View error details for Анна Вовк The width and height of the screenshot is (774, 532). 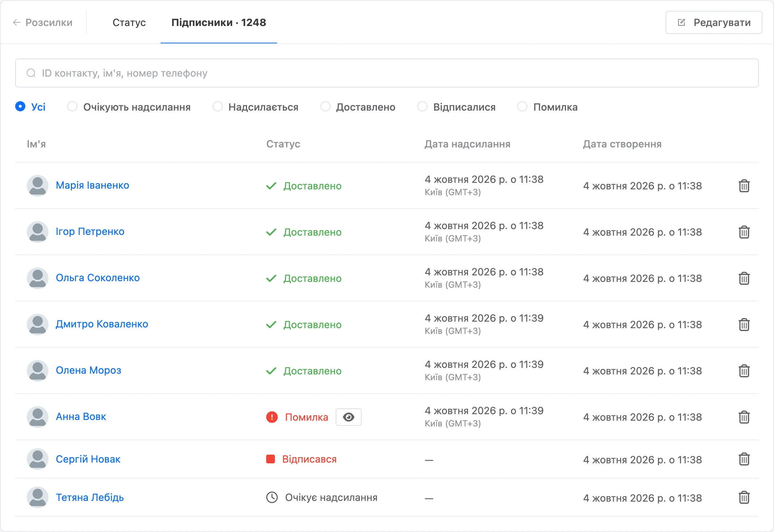pos(348,417)
